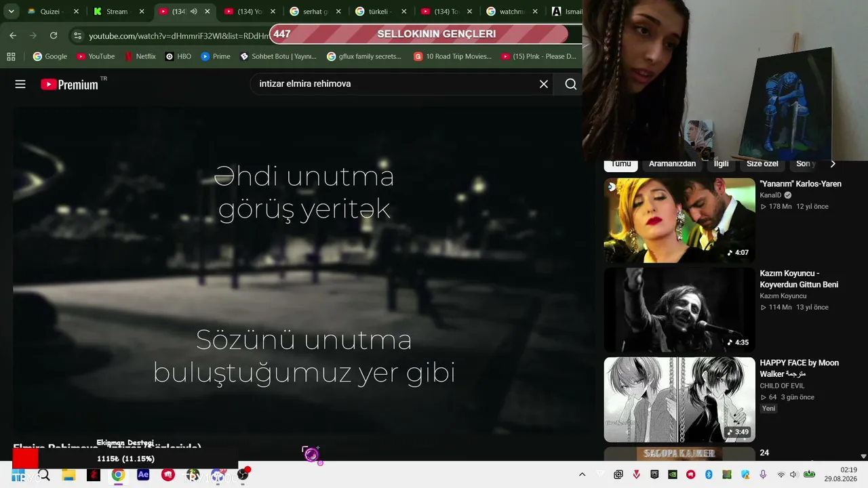Open the Google bookmark

click(x=50, y=56)
